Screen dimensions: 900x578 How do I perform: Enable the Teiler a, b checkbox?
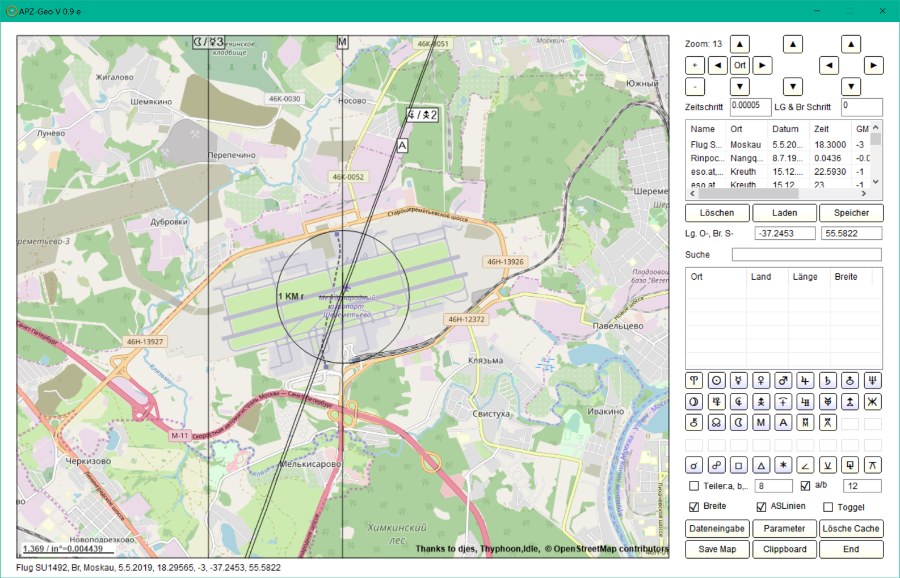coord(694,486)
